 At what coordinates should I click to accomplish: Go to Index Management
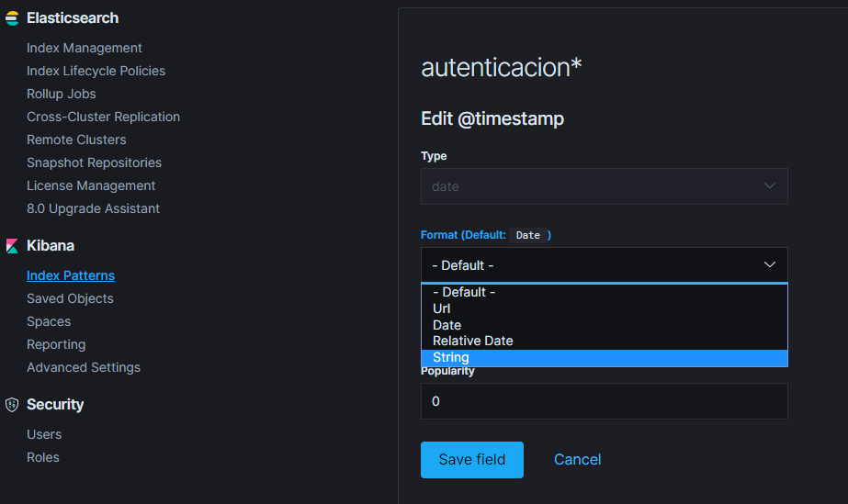[x=85, y=48]
